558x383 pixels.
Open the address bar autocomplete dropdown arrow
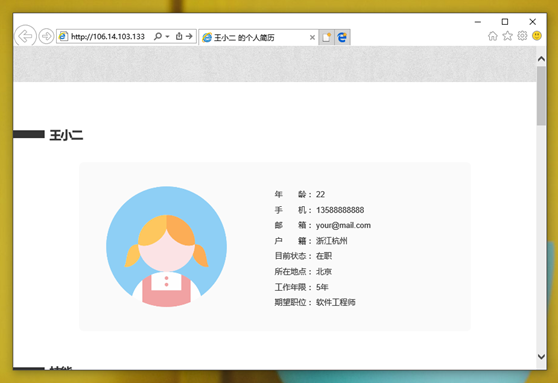coord(167,36)
